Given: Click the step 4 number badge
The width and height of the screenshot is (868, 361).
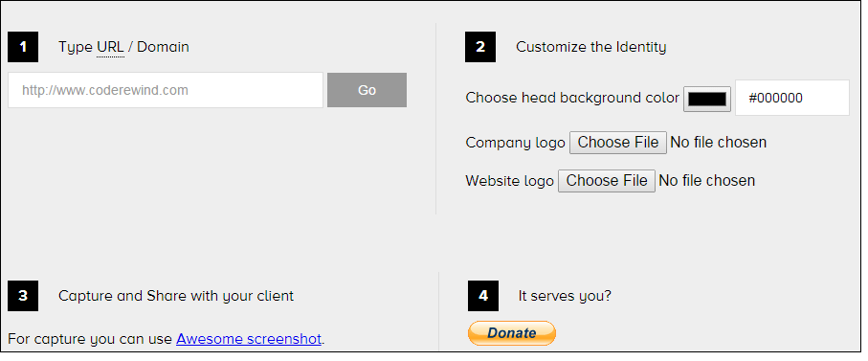Looking at the screenshot, I should click(x=483, y=296).
